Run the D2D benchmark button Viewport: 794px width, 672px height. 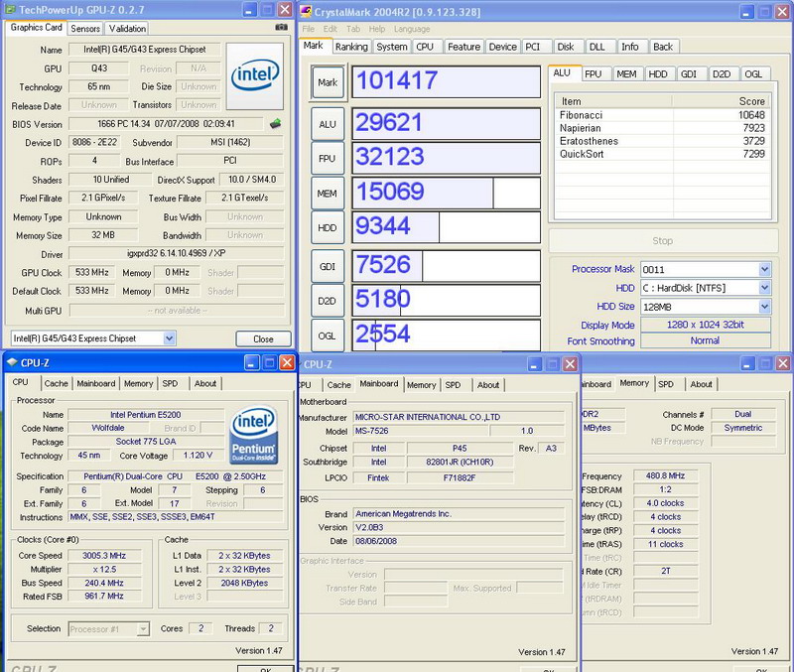[328, 301]
